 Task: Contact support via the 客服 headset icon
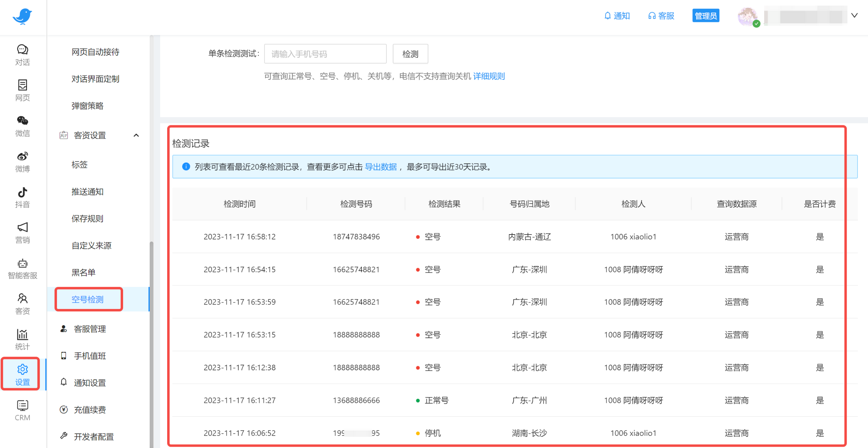(x=661, y=16)
